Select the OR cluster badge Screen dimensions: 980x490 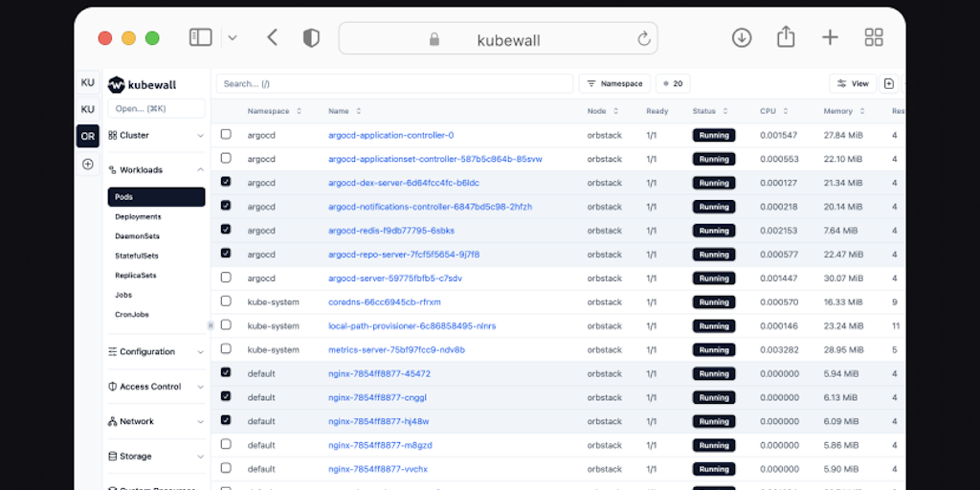pyautogui.click(x=87, y=136)
